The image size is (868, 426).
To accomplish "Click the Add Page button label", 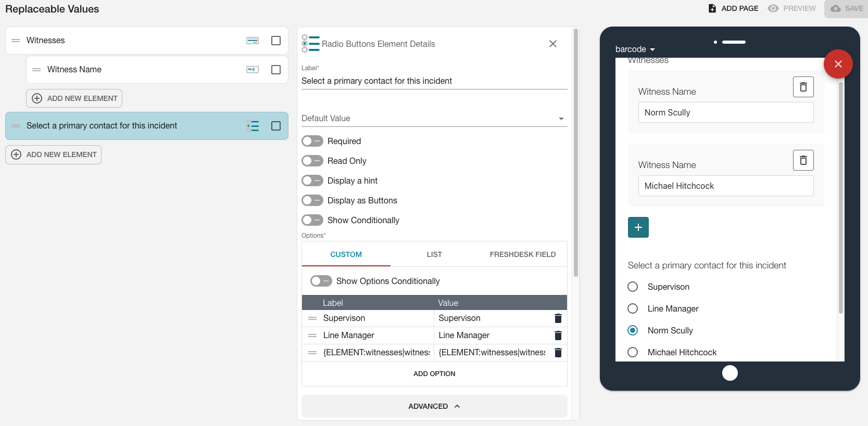I will (740, 8).
